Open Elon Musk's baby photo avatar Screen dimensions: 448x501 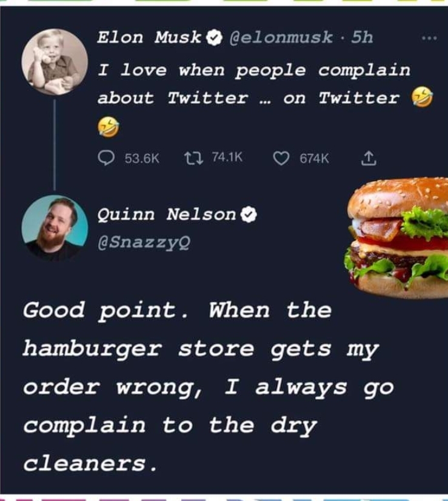click(x=55, y=62)
